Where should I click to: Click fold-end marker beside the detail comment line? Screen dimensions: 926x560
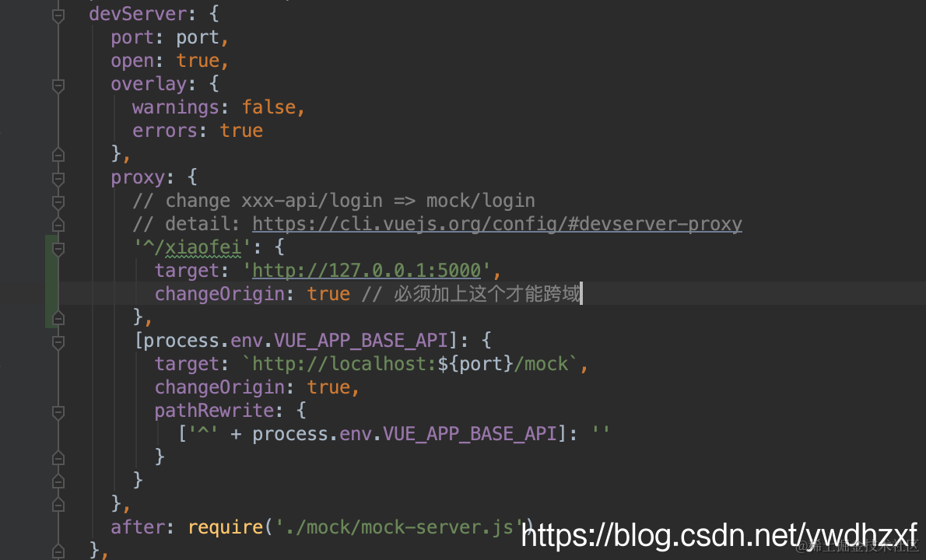58,225
